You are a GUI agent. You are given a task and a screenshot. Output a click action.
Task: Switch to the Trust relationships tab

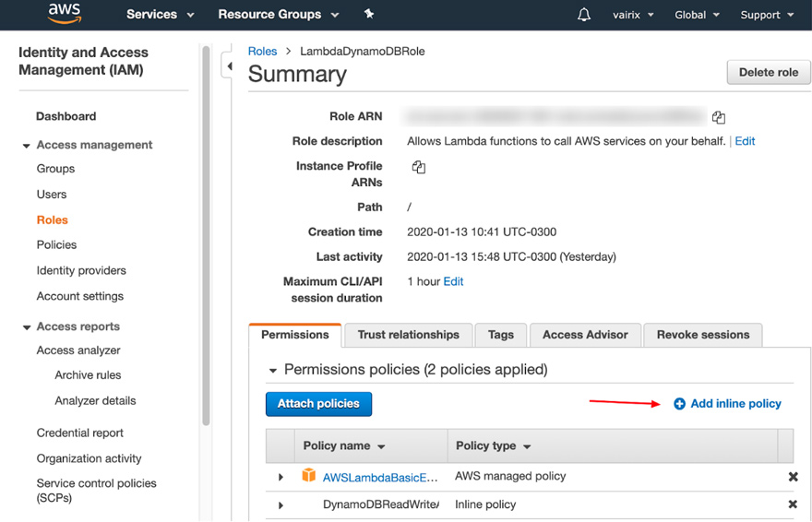408,335
